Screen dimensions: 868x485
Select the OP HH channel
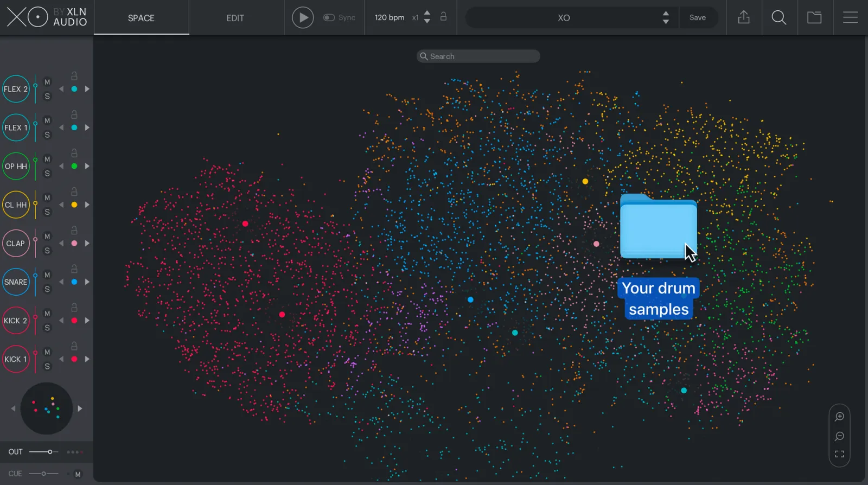point(16,166)
